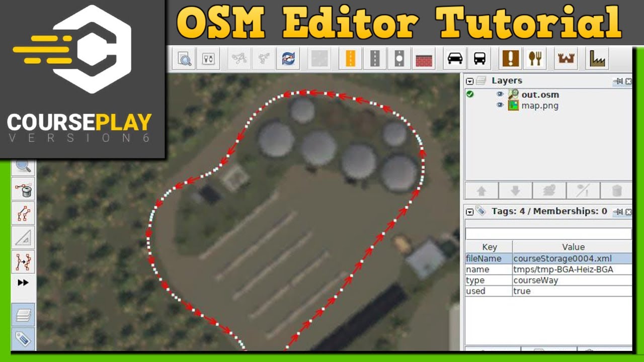This screenshot has width=644, height=362.
Task: Select the courseWay value cell
Action: click(573, 281)
